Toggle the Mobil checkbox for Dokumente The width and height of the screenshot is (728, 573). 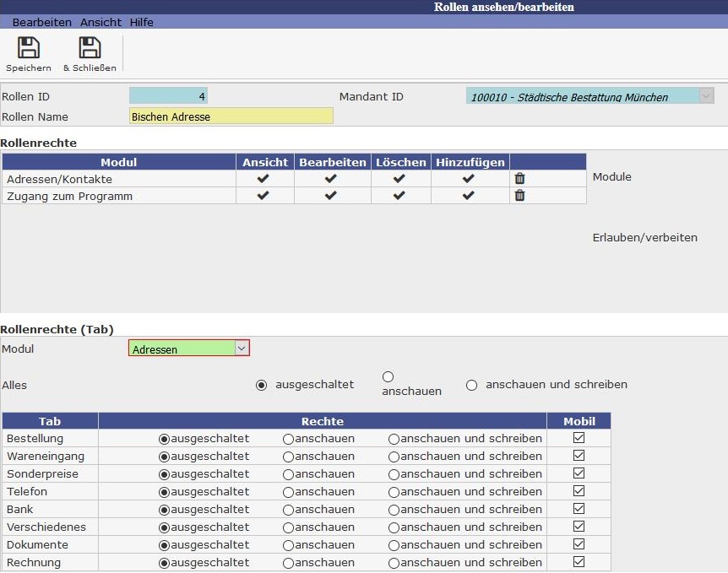point(579,545)
